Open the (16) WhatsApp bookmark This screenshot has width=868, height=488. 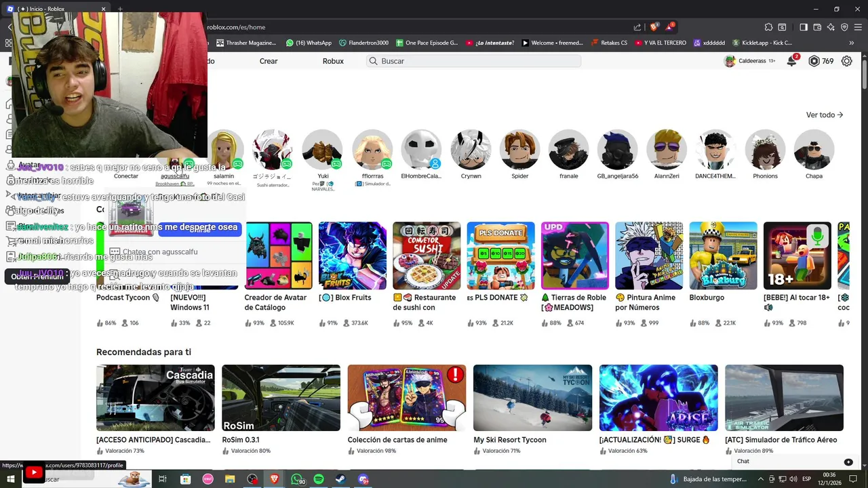pyautogui.click(x=309, y=43)
